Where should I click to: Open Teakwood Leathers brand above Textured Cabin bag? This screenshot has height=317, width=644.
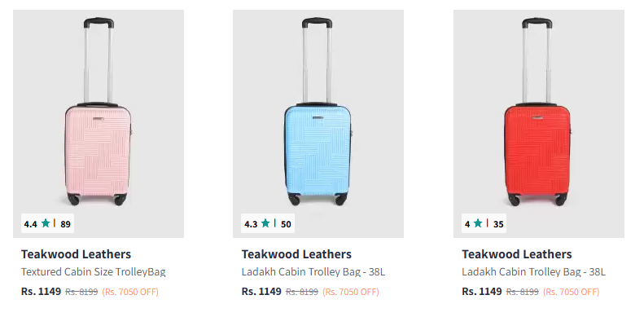(76, 254)
